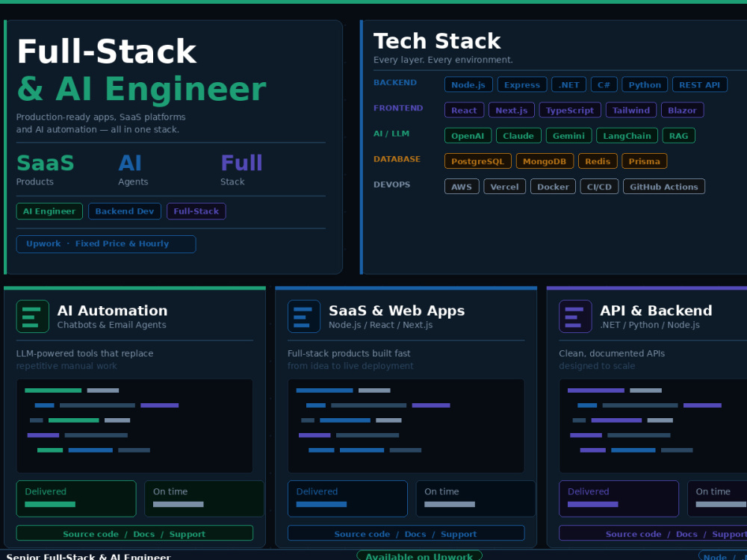
Task: Select the Docker tag
Action: [x=553, y=187]
